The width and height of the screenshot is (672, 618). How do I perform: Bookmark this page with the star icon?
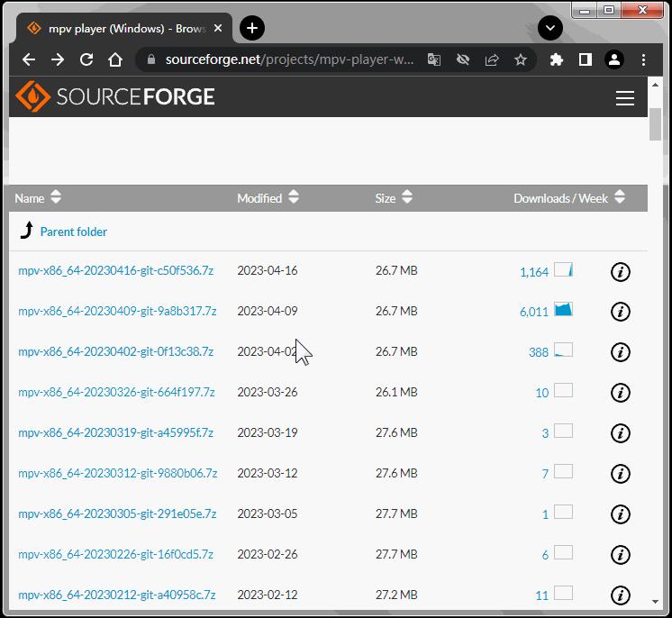(x=521, y=59)
